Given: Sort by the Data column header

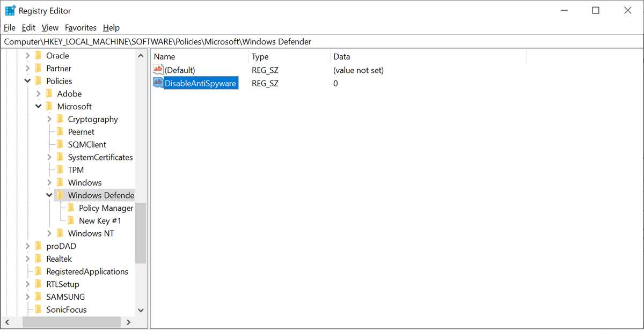Looking at the screenshot, I should coord(428,56).
